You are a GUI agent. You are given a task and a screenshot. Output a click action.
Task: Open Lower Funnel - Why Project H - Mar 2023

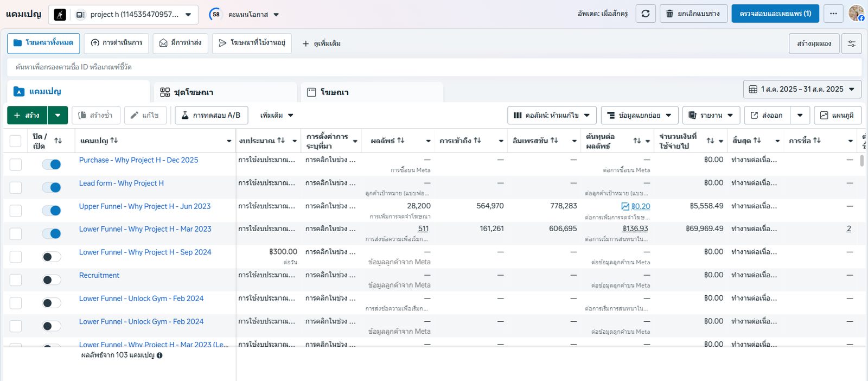click(x=145, y=229)
